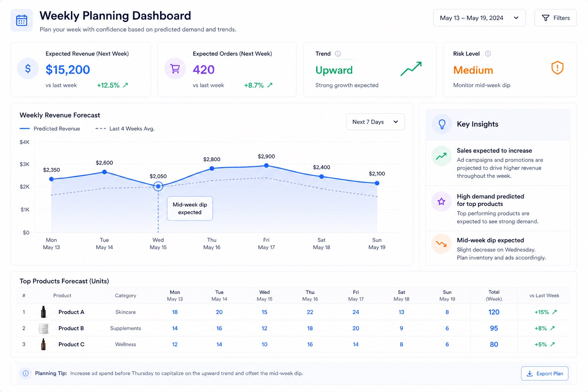The height and width of the screenshot is (392, 588).
Task: Click the Export Plan button
Action: [x=545, y=374]
